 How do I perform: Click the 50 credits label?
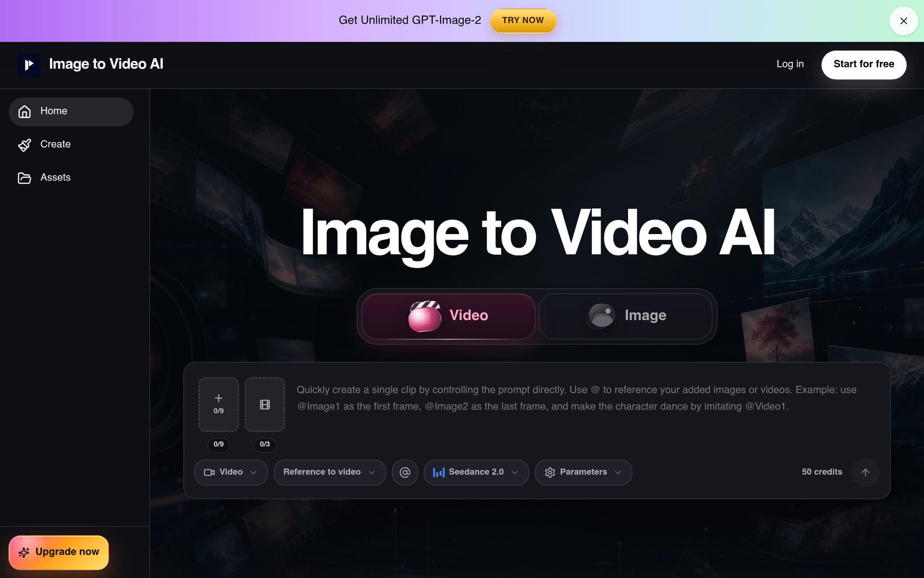click(x=821, y=472)
